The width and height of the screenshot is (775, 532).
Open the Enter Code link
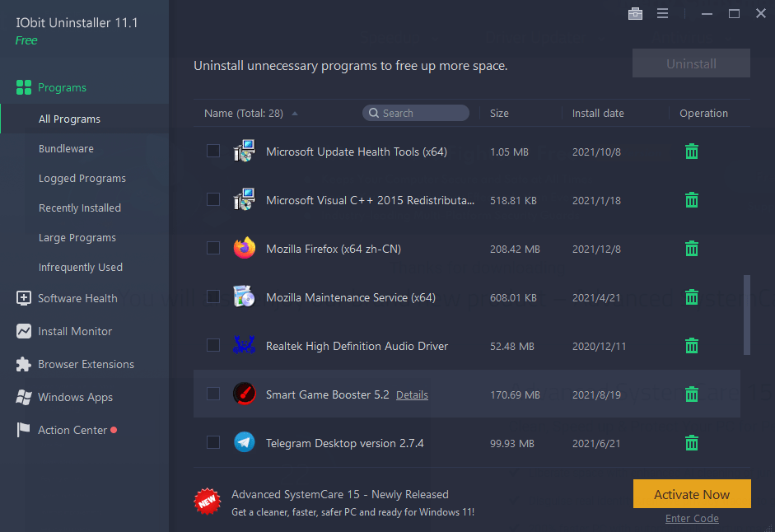(x=692, y=519)
